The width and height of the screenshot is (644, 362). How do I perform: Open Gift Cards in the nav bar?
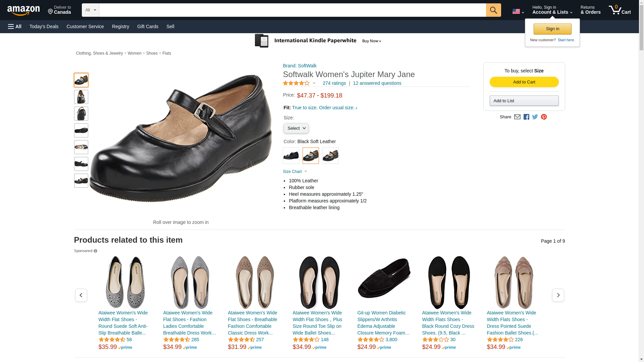(148, 26)
